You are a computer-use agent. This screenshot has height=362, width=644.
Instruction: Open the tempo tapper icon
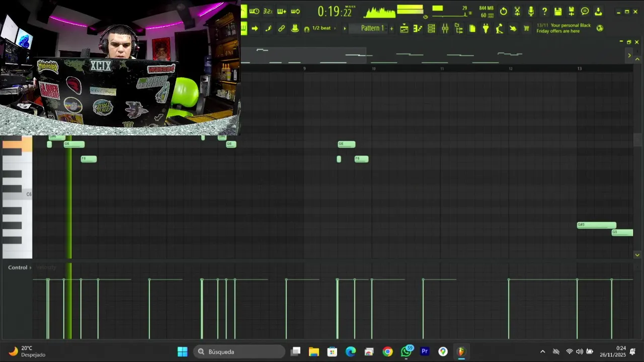(499, 29)
